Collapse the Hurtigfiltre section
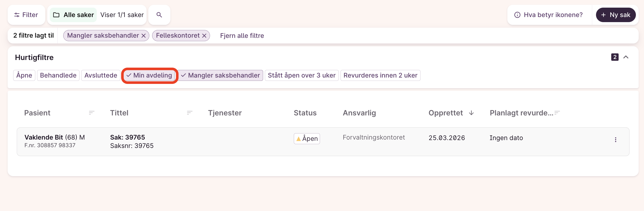The width and height of the screenshot is (644, 211). click(x=626, y=57)
